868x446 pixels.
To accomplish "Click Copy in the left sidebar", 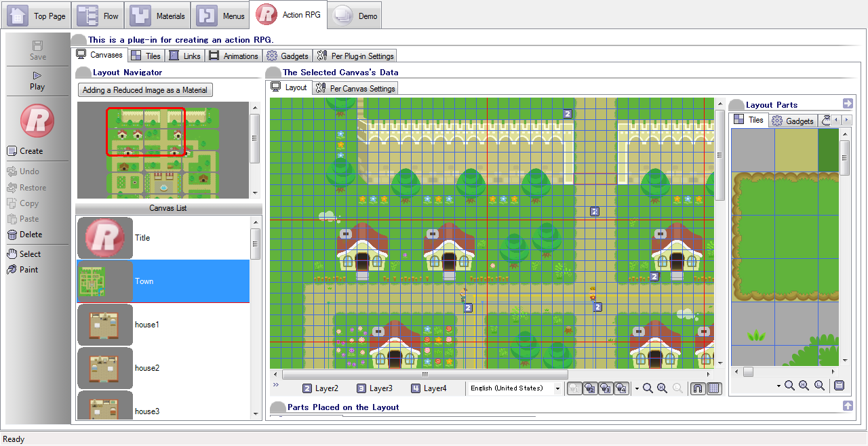I will click(23, 203).
